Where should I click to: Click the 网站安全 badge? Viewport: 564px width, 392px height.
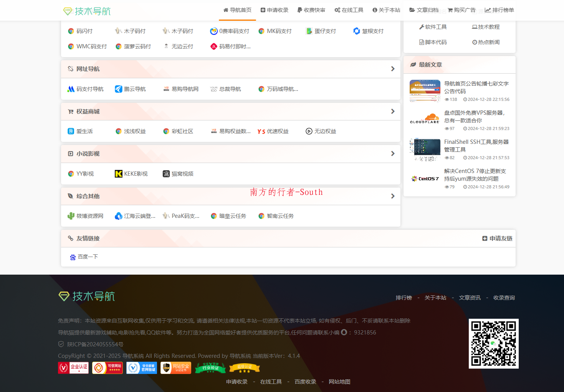[x=176, y=368]
